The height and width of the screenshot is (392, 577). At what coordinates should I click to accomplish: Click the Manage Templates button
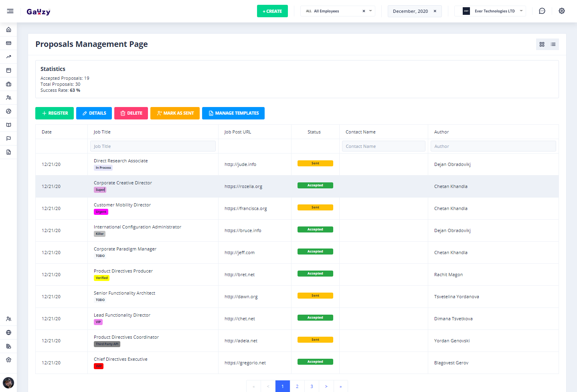(x=233, y=113)
